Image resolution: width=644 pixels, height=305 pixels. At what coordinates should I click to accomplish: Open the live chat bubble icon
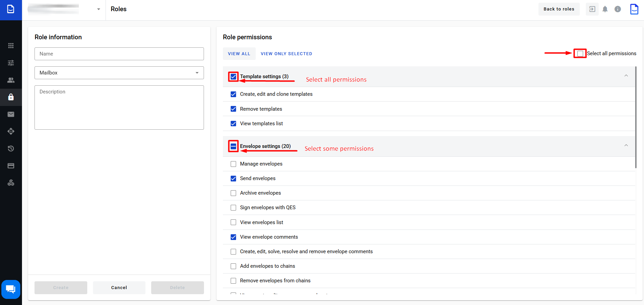[x=11, y=289]
